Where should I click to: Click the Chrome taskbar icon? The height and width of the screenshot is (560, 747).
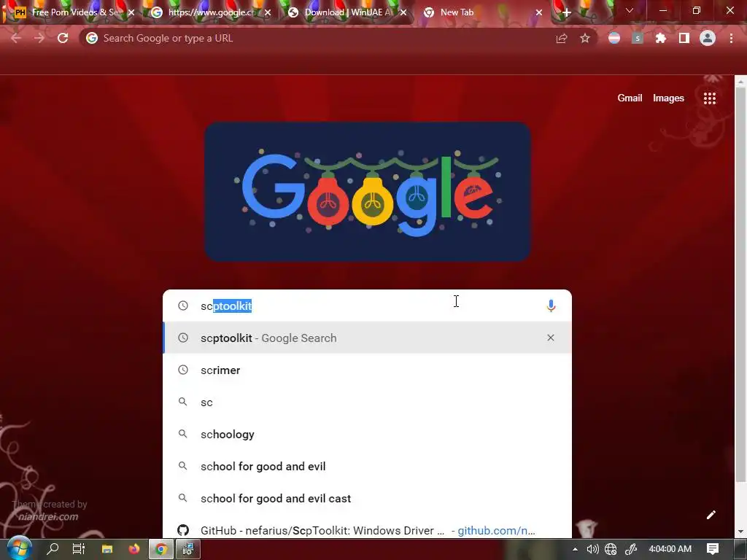pos(161,549)
